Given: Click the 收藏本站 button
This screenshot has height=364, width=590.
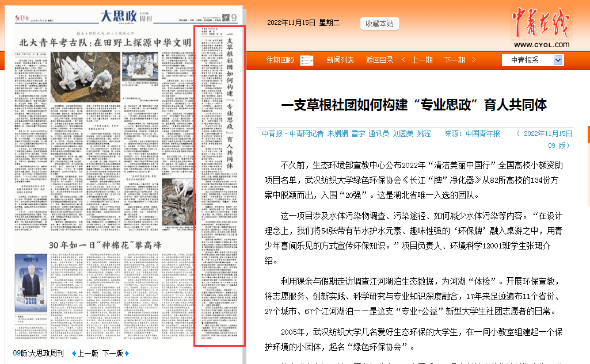Looking at the screenshot, I should click(379, 24).
